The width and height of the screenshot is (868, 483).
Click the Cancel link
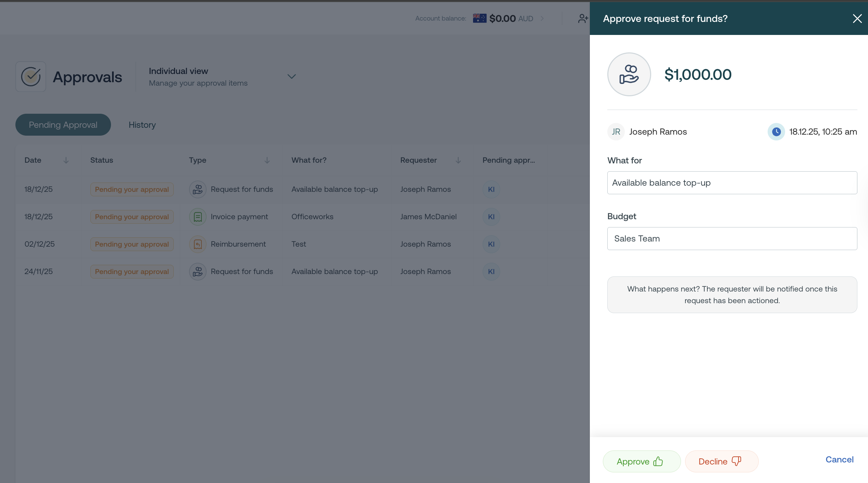(x=839, y=460)
